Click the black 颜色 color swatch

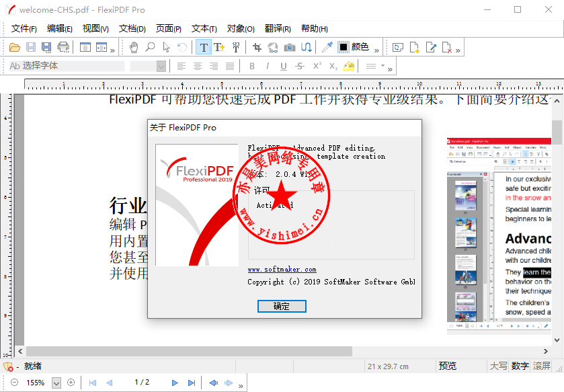pyautogui.click(x=343, y=47)
